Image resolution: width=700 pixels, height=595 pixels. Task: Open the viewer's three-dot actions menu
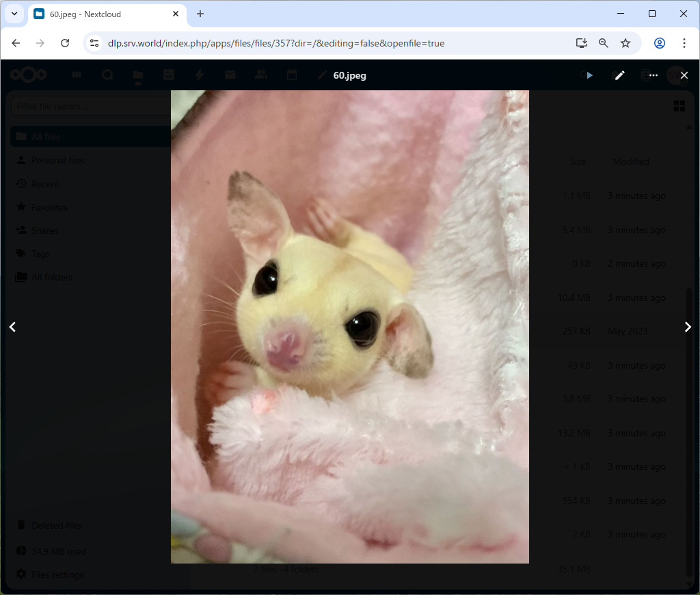[654, 75]
